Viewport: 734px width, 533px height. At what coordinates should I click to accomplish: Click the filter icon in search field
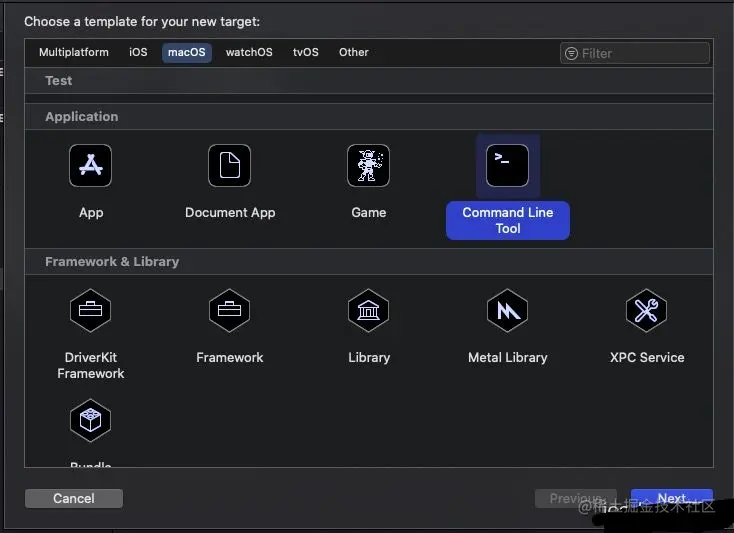[571, 53]
